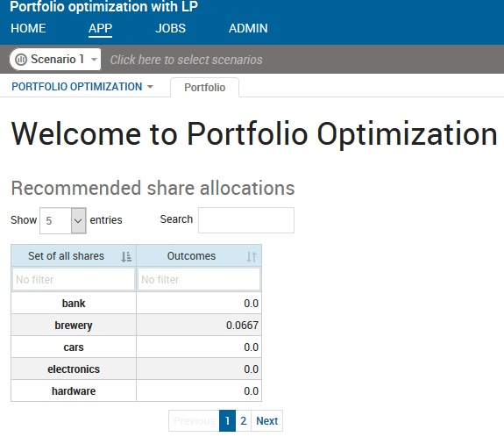Switch to the JOBS menu

click(170, 28)
